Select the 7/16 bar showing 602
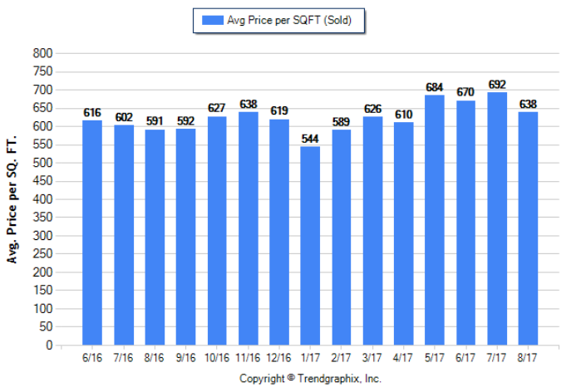Image resolution: width=576 pixels, height=392 pixels. click(x=123, y=235)
